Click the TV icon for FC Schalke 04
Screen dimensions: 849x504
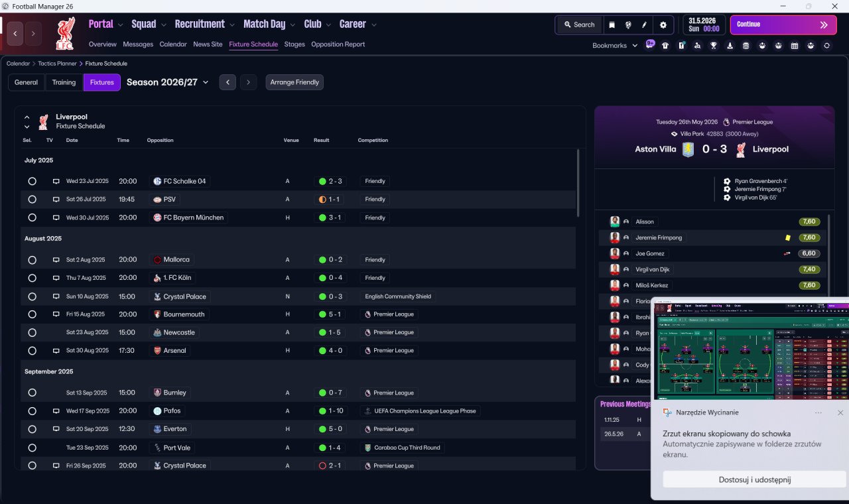(x=56, y=181)
